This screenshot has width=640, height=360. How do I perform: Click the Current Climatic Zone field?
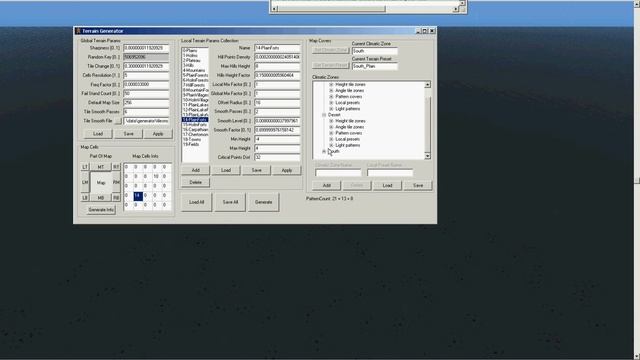click(375, 51)
